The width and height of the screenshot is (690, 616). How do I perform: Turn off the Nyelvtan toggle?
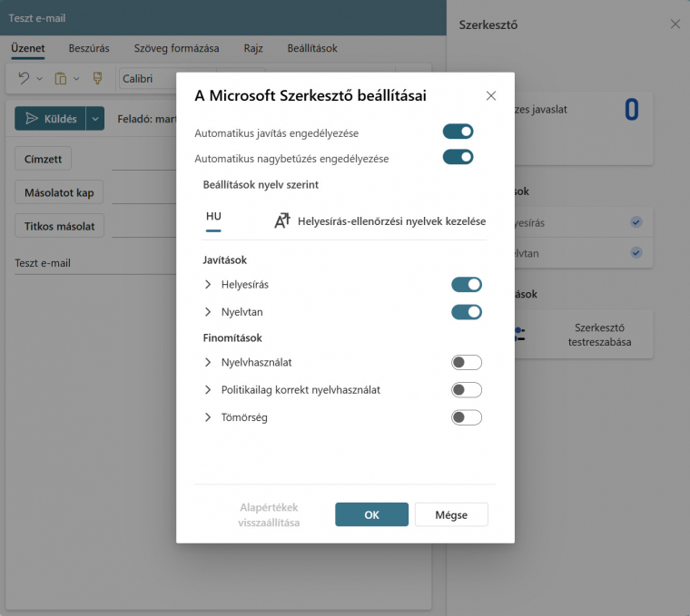pos(467,312)
